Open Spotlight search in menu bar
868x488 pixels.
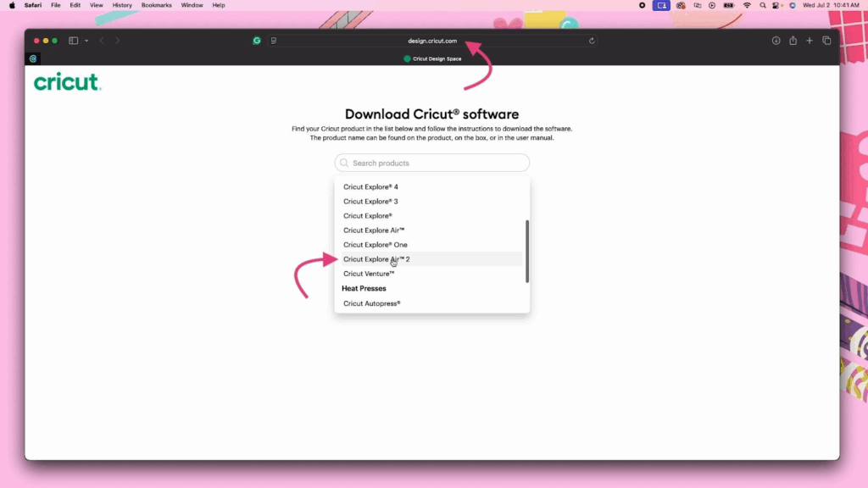click(x=762, y=6)
